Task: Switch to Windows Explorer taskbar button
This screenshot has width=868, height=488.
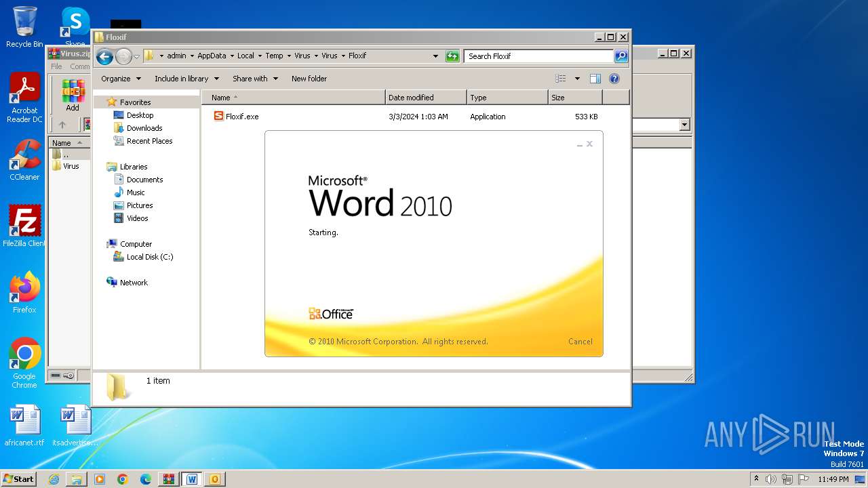Action: coord(77,479)
